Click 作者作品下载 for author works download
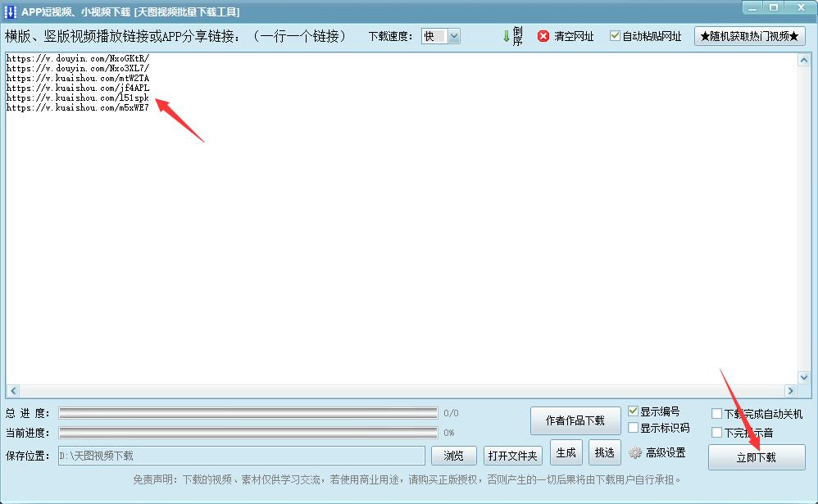Viewport: 818px width, 504px height. pos(575,420)
